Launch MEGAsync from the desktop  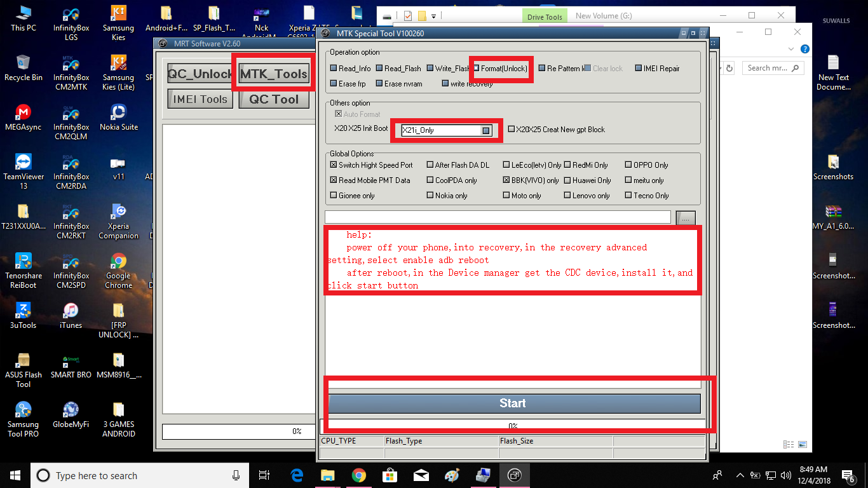tap(23, 117)
